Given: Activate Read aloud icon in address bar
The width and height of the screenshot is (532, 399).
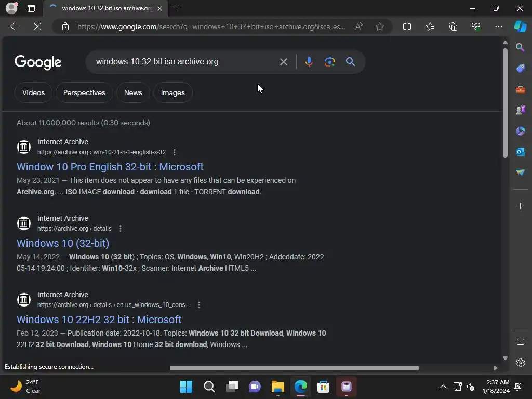Looking at the screenshot, I should (x=359, y=26).
